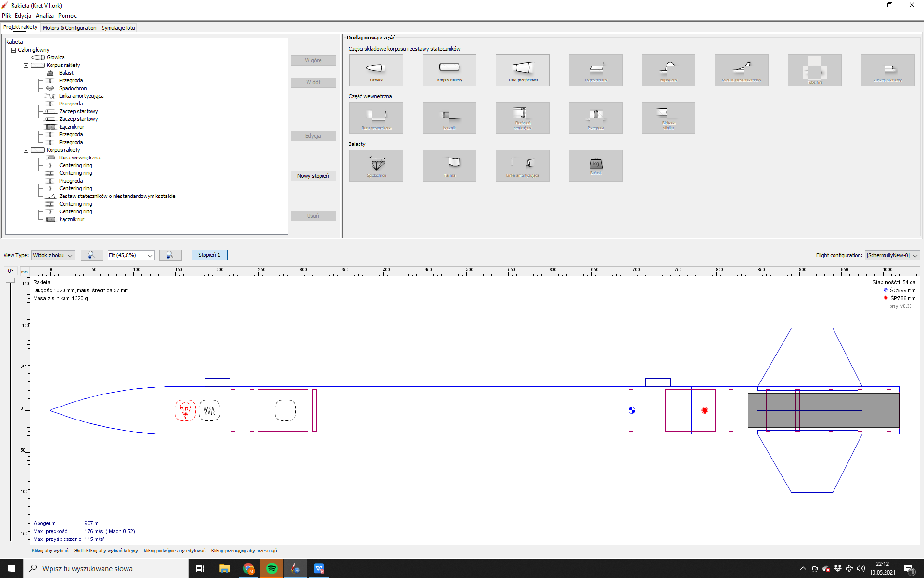Click the Przegroda bulkhead component icon

pos(596,118)
